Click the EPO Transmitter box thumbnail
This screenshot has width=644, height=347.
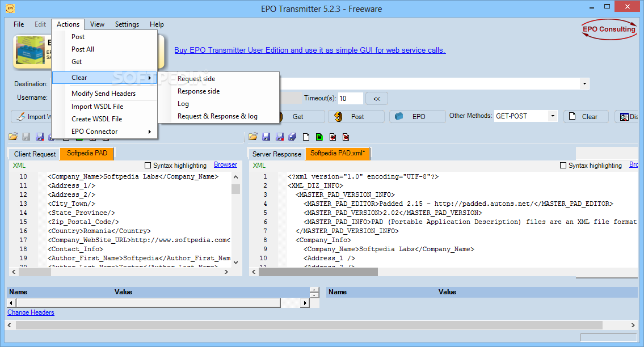pyautogui.click(x=30, y=51)
